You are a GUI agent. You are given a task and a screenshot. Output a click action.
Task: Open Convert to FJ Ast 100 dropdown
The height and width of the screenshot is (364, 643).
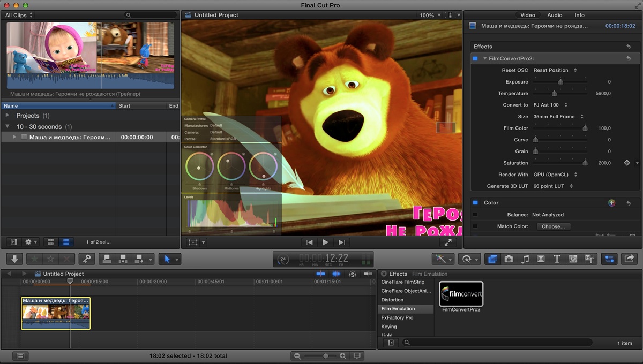[x=550, y=105]
